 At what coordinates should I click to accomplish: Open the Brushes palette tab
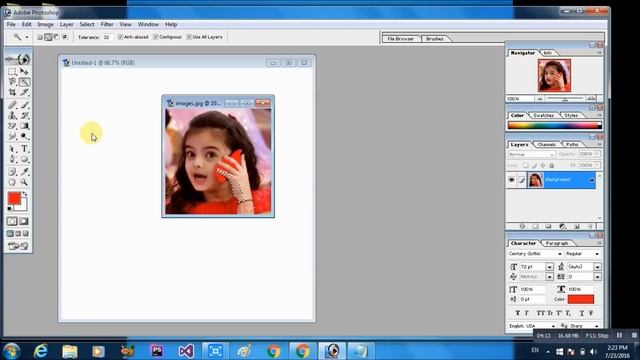[435, 39]
